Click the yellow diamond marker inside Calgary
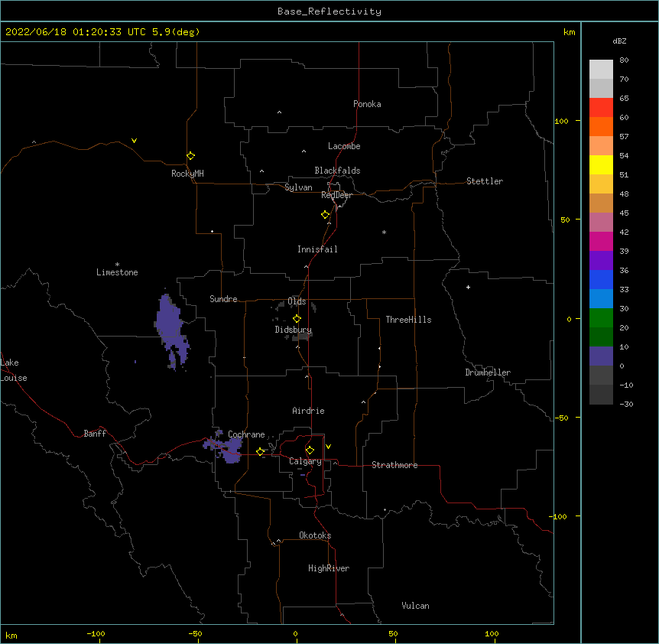 coord(310,450)
